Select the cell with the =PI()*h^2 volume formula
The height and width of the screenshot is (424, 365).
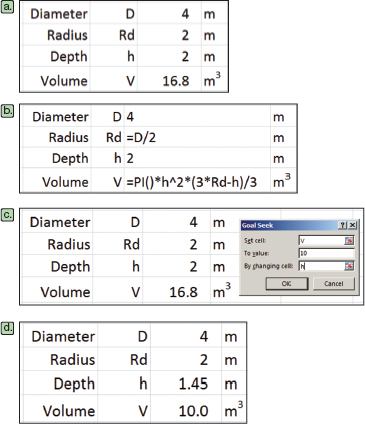tap(197, 182)
